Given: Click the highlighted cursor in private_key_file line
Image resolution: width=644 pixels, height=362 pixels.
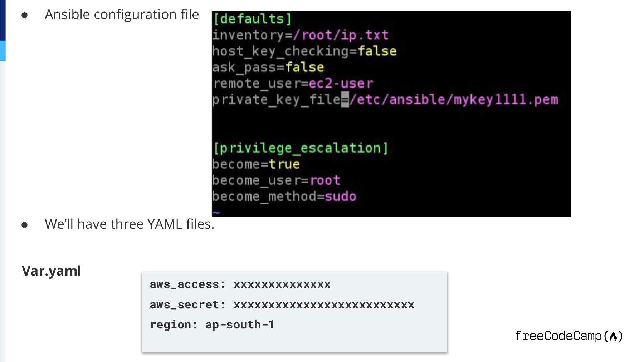Looking at the screenshot, I should point(345,99).
